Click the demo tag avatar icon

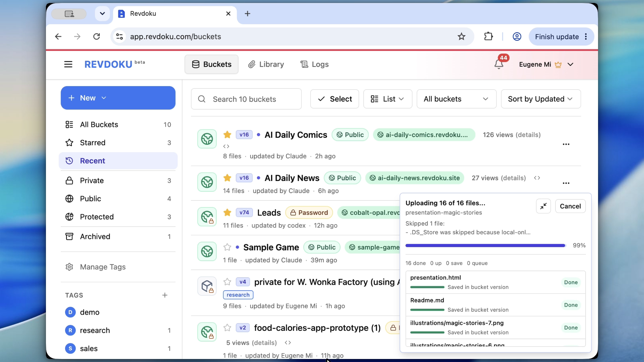coord(70,312)
